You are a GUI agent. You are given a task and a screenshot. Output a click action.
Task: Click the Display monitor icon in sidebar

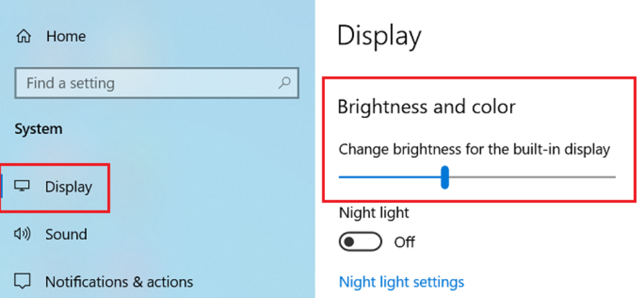pyautogui.click(x=23, y=187)
